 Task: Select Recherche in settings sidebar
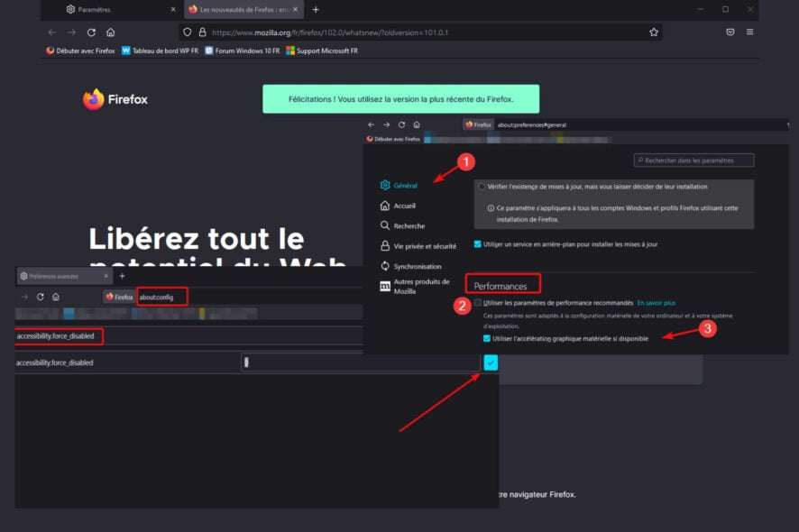(402, 225)
